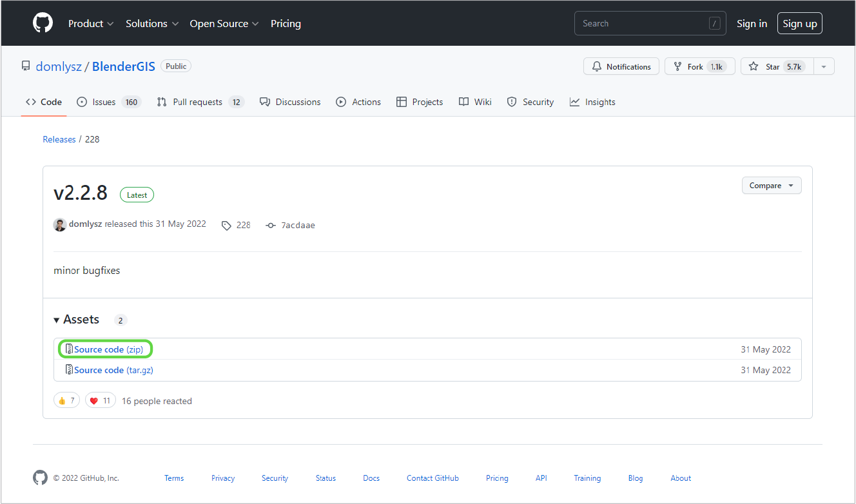856x504 pixels.
Task: Open the Contact GitHub footer link
Action: 433,478
